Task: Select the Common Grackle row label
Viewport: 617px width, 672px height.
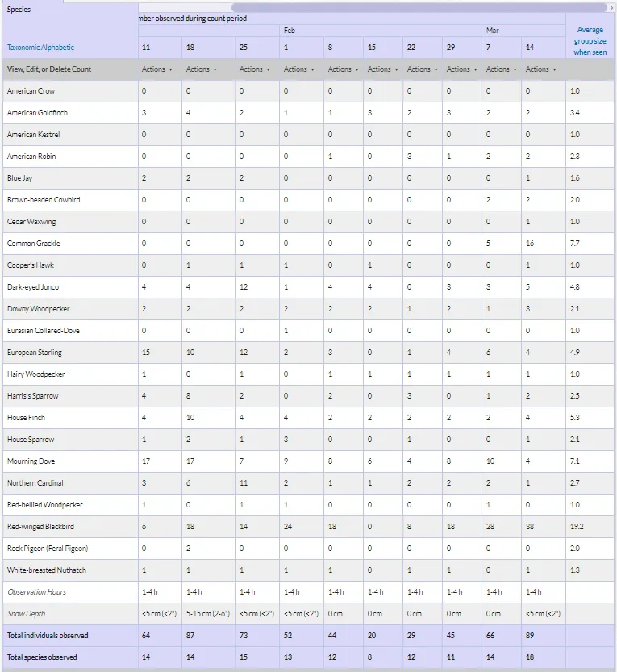Action: (x=33, y=244)
